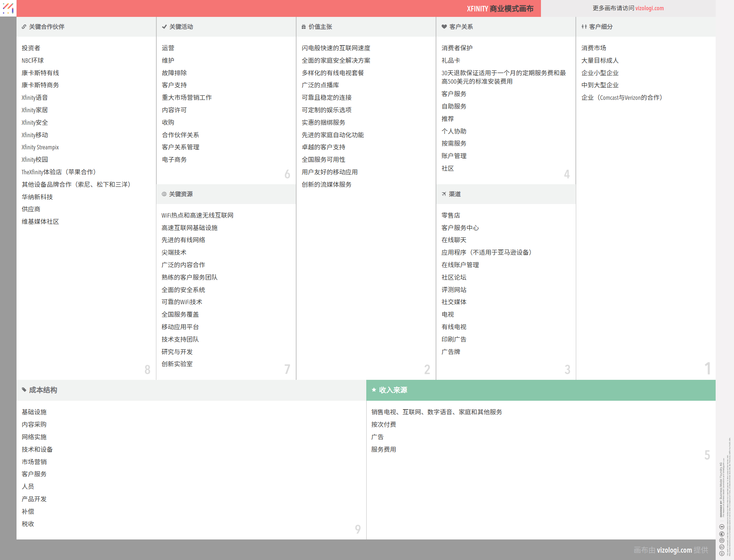Click the vizologi logo icon
Image resolution: width=734 pixels, height=560 pixels.
8,8
